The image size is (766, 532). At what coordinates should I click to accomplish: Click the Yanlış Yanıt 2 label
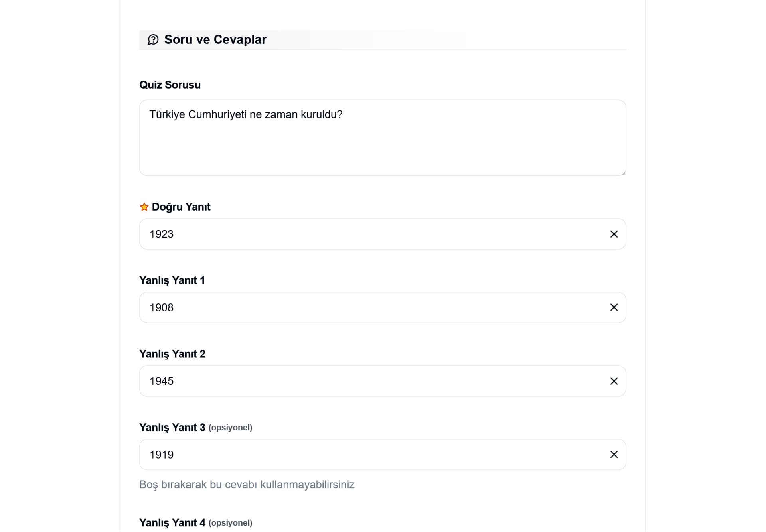click(172, 354)
